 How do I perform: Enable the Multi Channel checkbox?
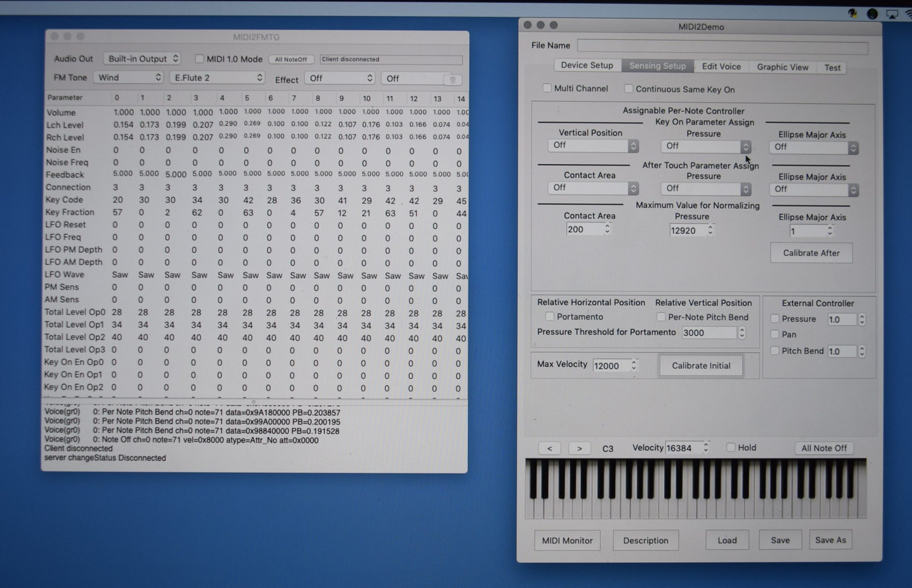[x=547, y=88]
